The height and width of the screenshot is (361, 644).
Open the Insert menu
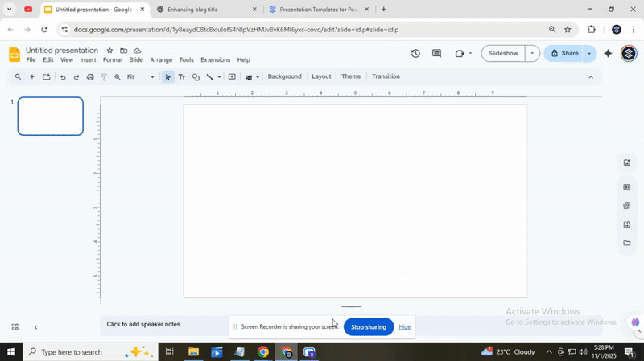pyautogui.click(x=88, y=60)
